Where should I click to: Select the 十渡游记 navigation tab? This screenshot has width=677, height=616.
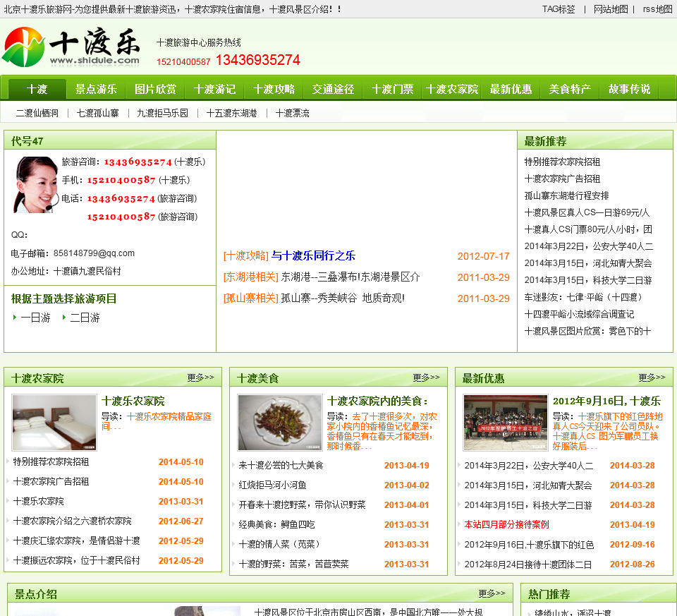click(214, 89)
